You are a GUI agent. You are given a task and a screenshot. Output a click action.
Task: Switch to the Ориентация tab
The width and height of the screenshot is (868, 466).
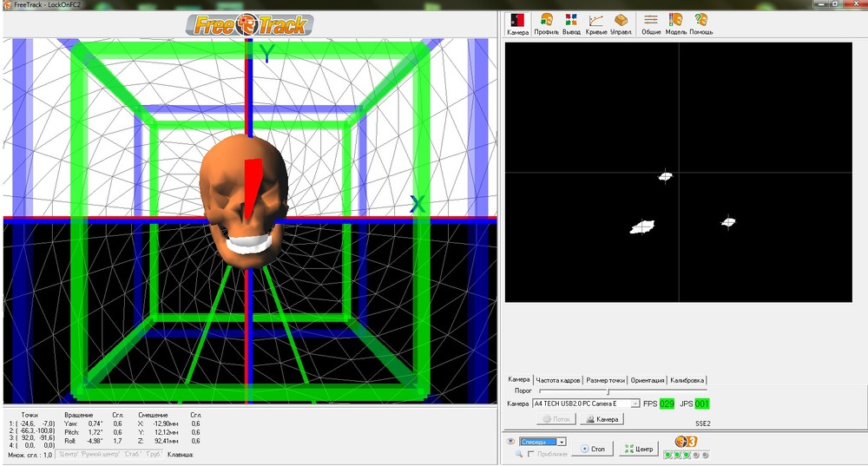coord(648,380)
